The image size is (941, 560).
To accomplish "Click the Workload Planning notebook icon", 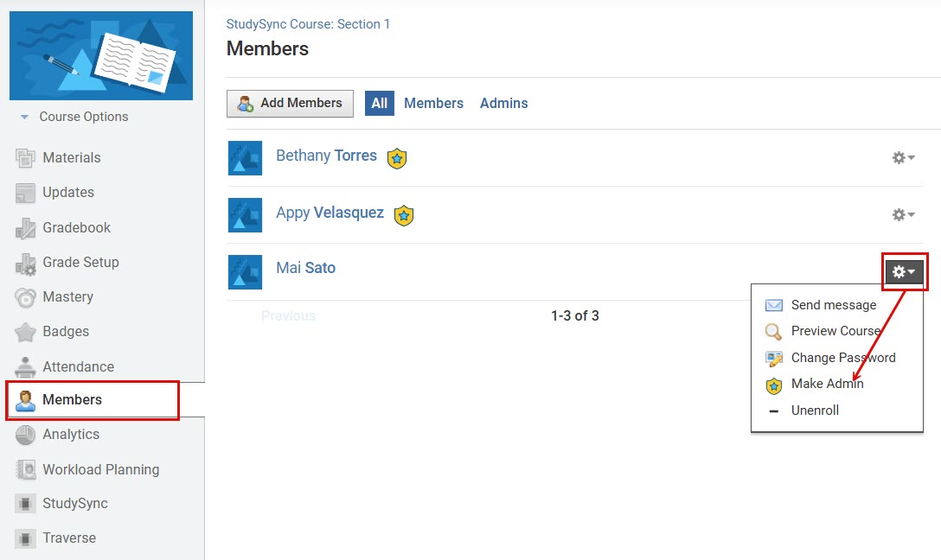I will 25,469.
